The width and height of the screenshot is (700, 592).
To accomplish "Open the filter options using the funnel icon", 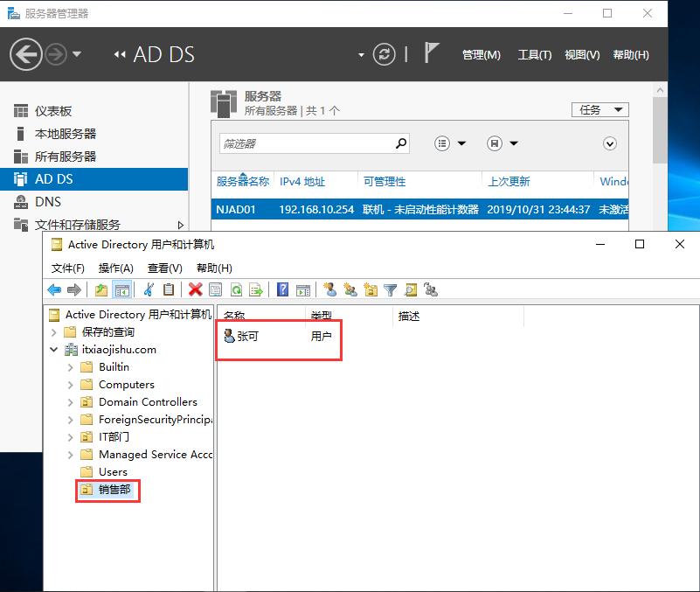I will pyautogui.click(x=390, y=289).
